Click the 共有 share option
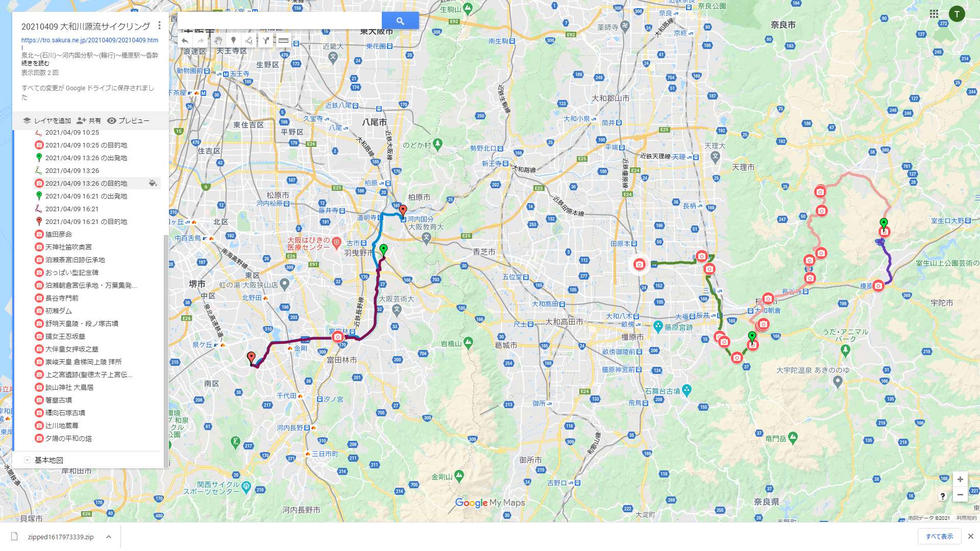The height and width of the screenshot is (551, 980). [x=89, y=121]
